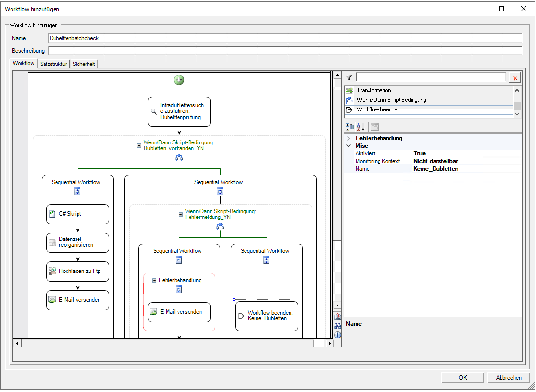Switch to the Satzstruktur tab
Viewport: 536px width, 392px height.
[54, 64]
